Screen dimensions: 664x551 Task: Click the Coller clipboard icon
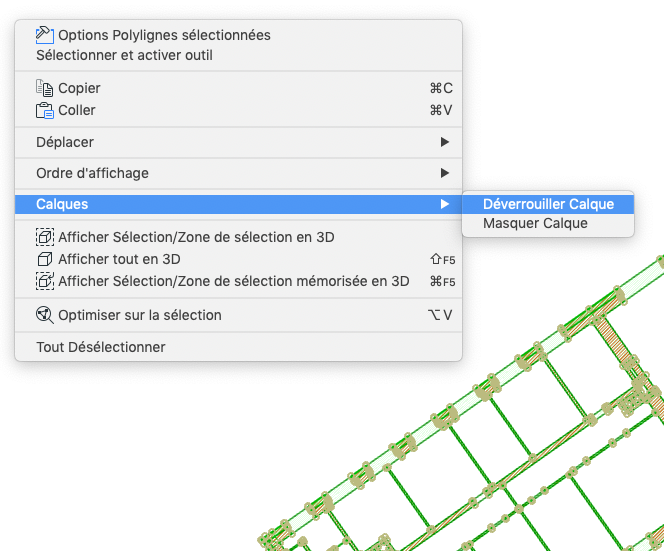(x=44, y=111)
